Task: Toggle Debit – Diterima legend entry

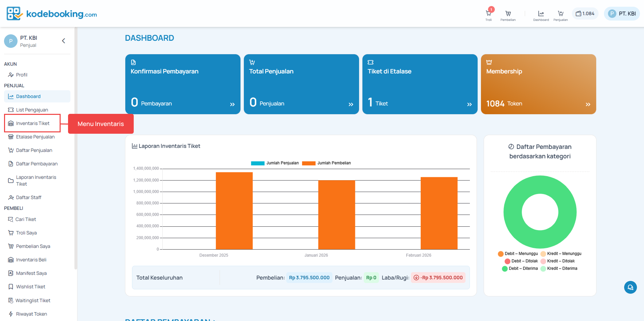Action: (520, 268)
